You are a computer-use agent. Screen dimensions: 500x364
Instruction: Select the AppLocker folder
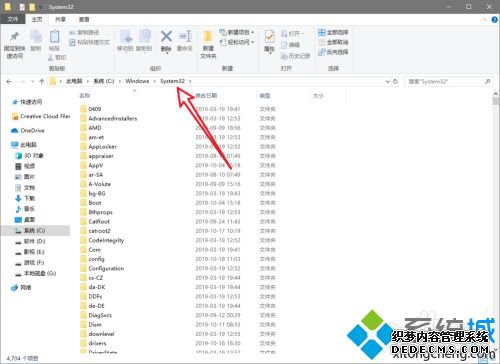pyautogui.click(x=98, y=146)
